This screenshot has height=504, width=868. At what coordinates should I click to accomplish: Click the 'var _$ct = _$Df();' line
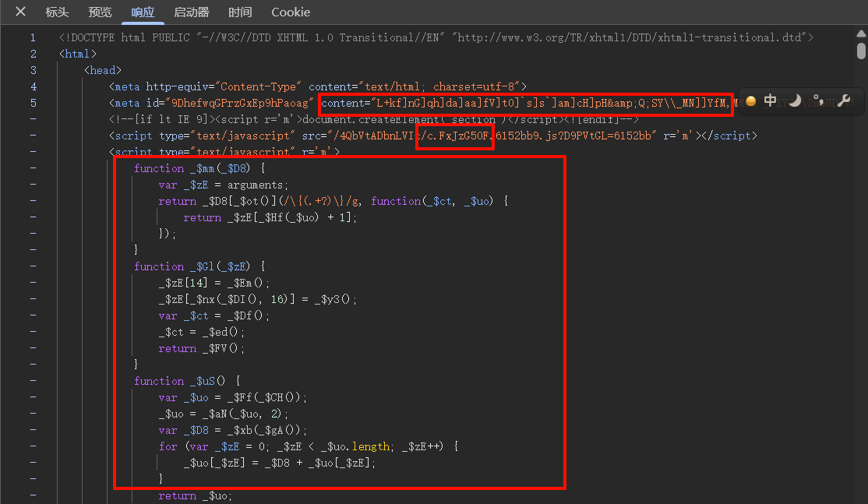point(213,315)
